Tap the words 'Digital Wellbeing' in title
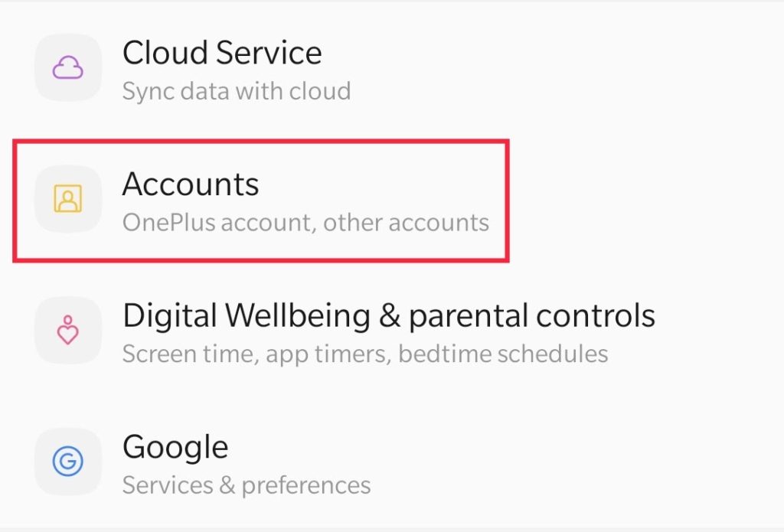This screenshot has height=532, width=784. tap(247, 315)
